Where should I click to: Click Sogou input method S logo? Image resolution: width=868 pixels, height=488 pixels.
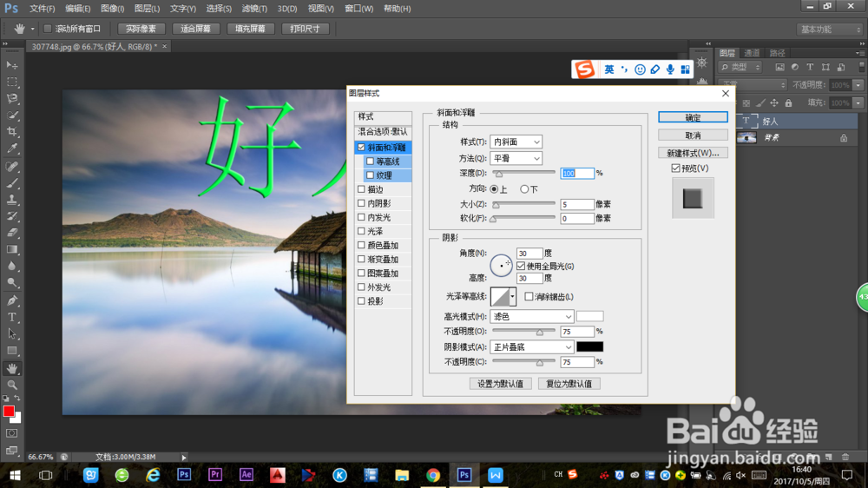tap(584, 69)
